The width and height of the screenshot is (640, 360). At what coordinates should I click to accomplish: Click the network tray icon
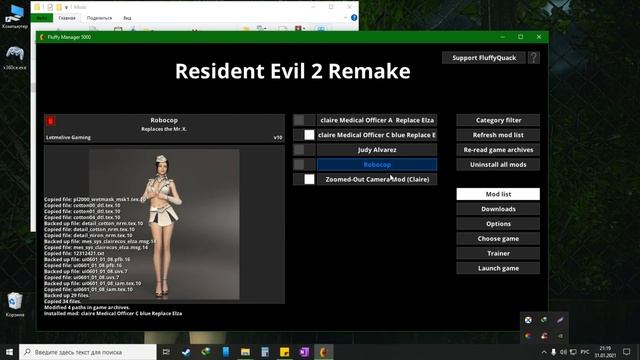(x=573, y=352)
